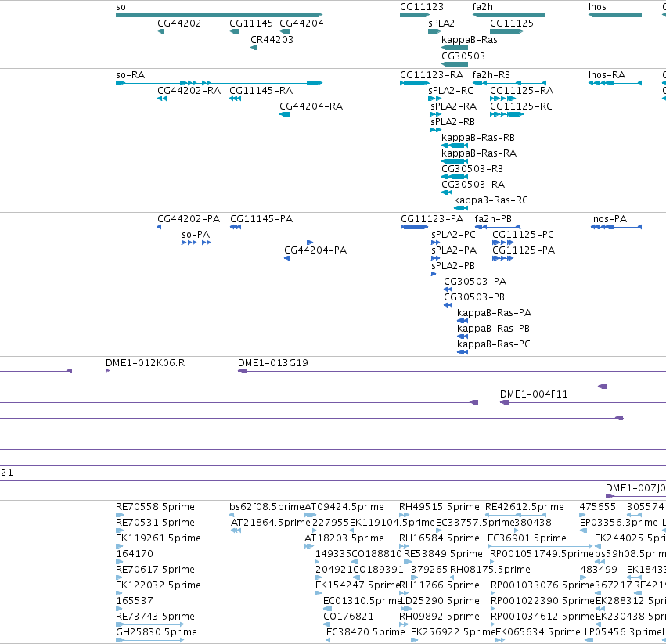Open BAC clone DME1-004F11
Viewport: 666px width, 644px height.
[x=535, y=394]
